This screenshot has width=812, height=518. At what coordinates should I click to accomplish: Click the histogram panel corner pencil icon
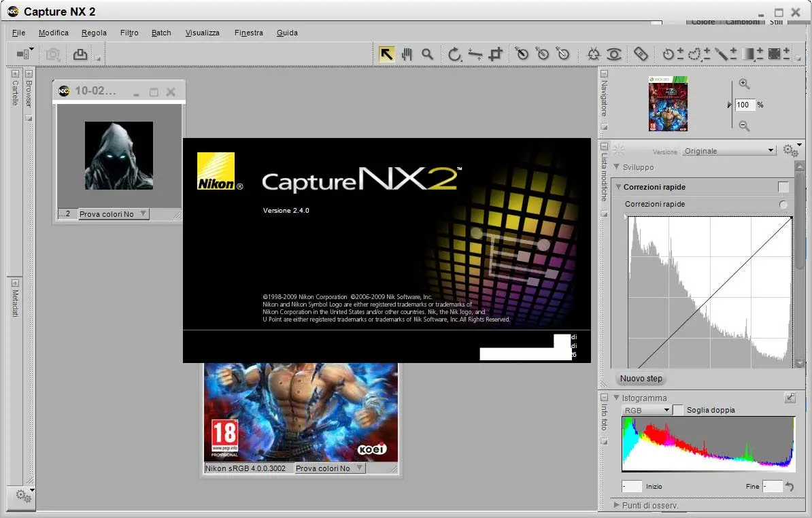coord(790,398)
